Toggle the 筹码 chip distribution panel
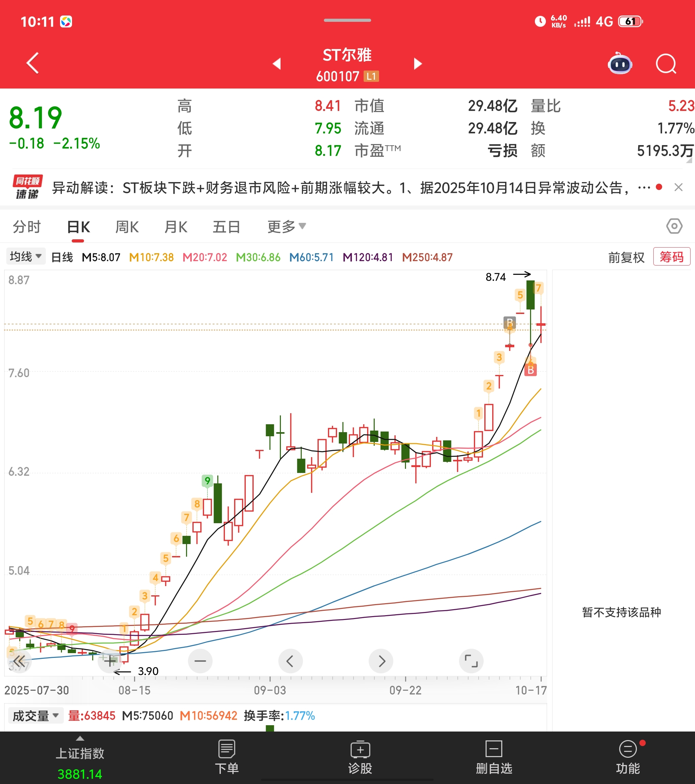The height and width of the screenshot is (784, 695). [x=671, y=257]
